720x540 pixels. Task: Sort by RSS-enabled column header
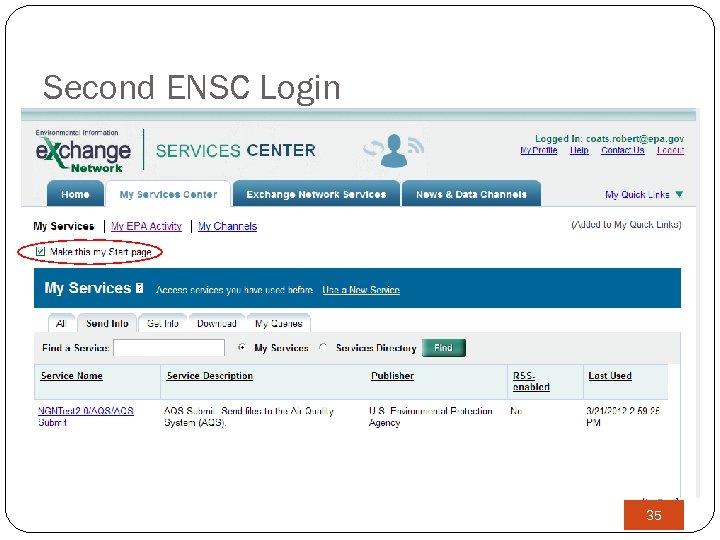pos(531,381)
